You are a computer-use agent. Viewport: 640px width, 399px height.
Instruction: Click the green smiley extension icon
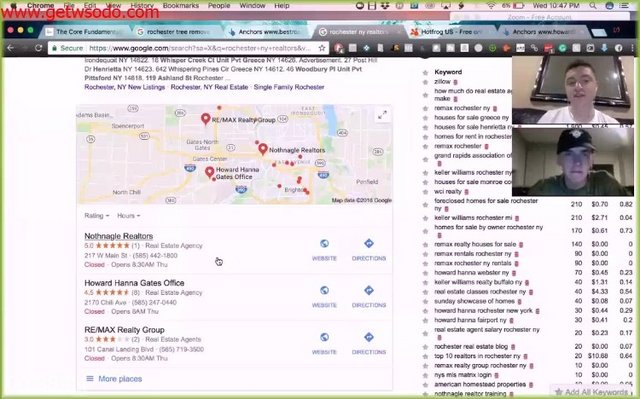pyautogui.click(x=492, y=48)
